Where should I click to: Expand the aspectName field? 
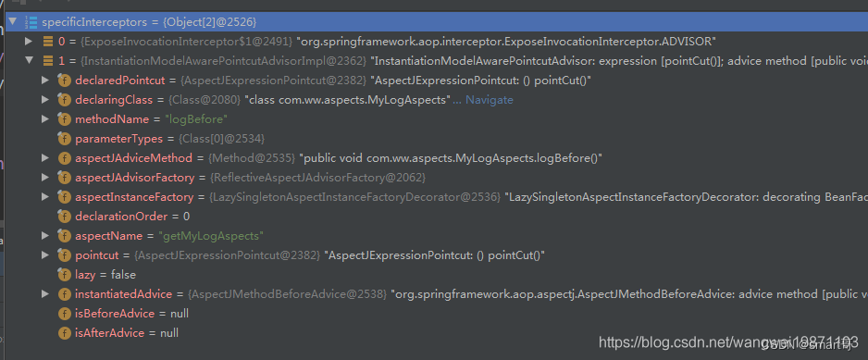click(45, 235)
